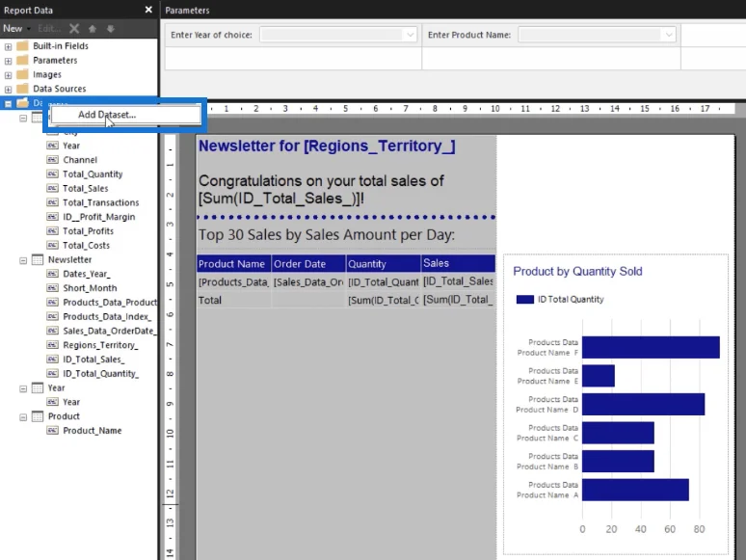Screen dimensions: 746x560
Task: Click the Quantity column header
Action: 384,263
